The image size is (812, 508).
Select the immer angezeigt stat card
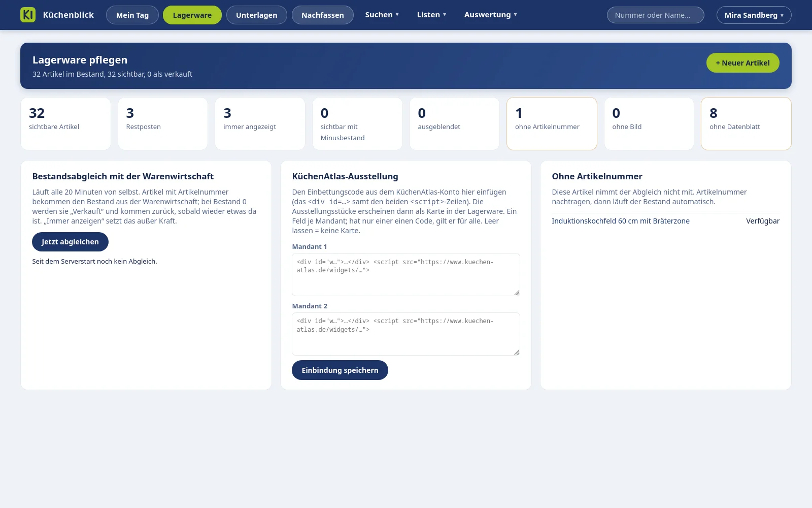coord(260,123)
